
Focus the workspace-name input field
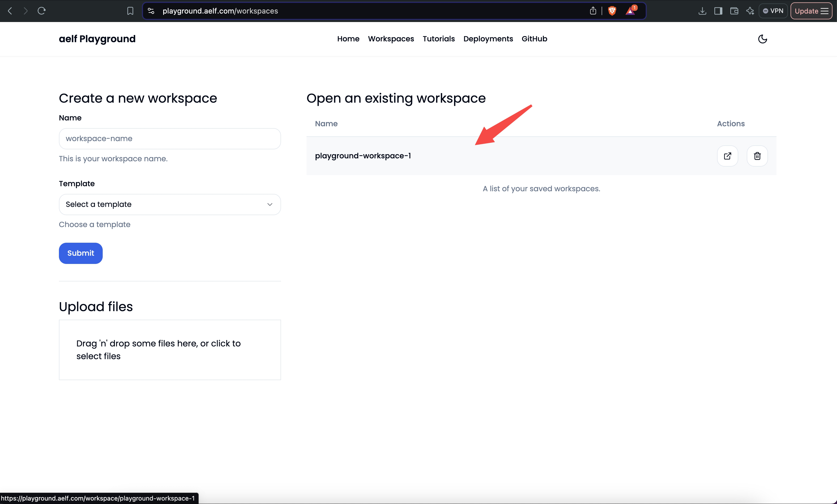(170, 138)
